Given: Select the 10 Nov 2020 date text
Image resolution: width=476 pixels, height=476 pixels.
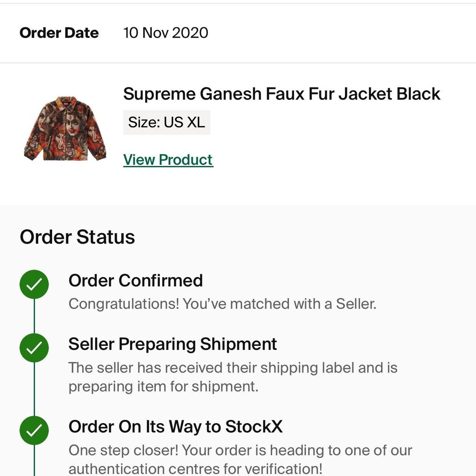Looking at the screenshot, I should (166, 33).
